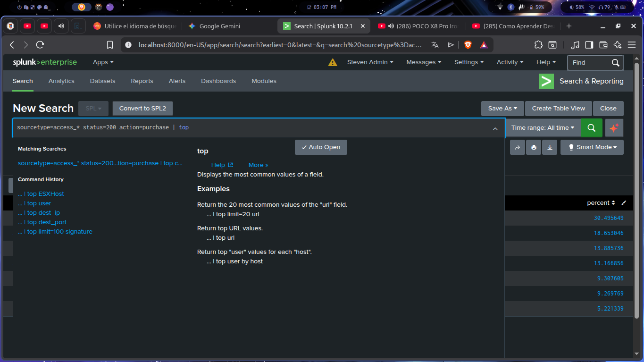Image resolution: width=644 pixels, height=362 pixels.
Task: Toggle the Auto Open option
Action: click(321, 147)
